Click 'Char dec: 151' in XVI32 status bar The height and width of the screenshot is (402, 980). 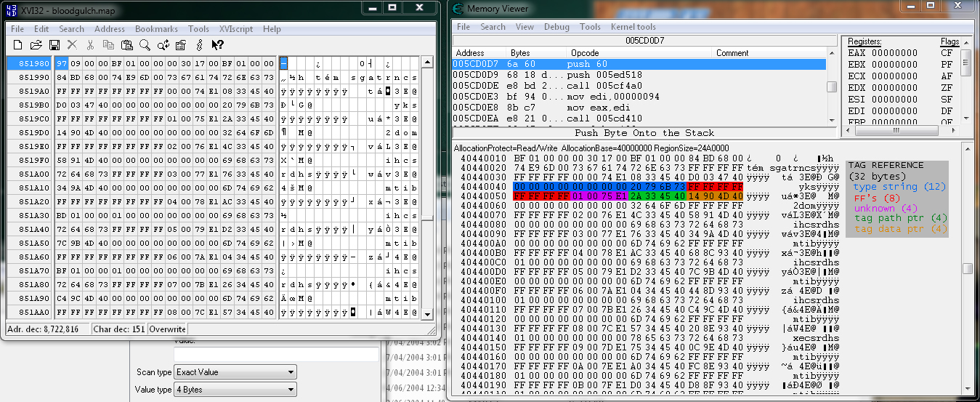click(119, 329)
